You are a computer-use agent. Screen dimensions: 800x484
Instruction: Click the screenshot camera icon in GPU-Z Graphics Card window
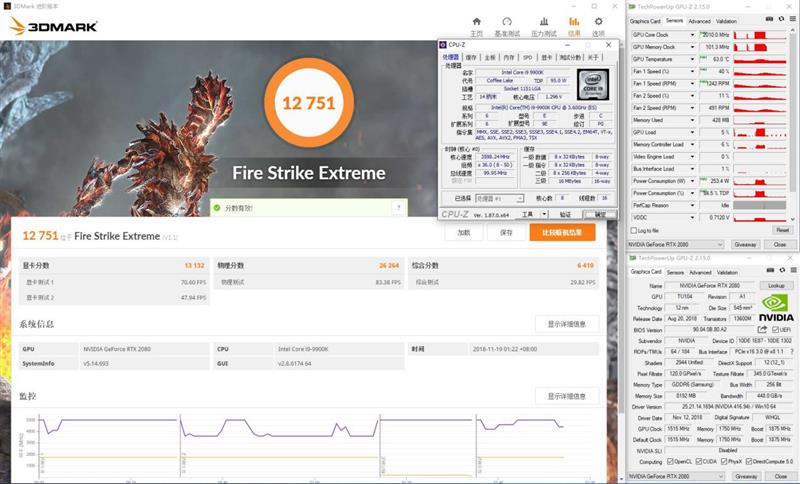pyautogui.click(x=770, y=270)
